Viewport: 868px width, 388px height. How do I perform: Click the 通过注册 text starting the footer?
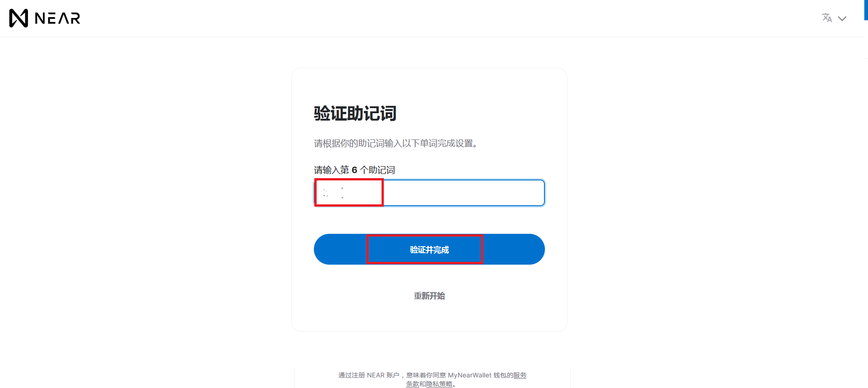click(x=352, y=375)
